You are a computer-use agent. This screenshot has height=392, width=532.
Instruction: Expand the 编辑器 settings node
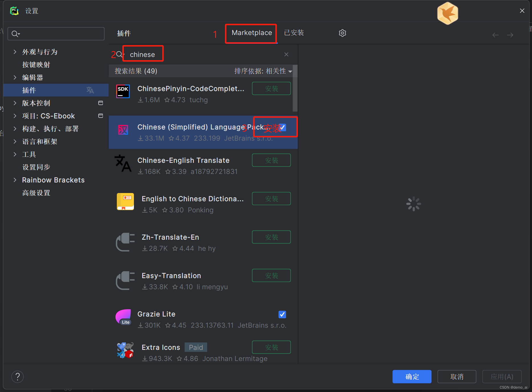[x=15, y=77]
